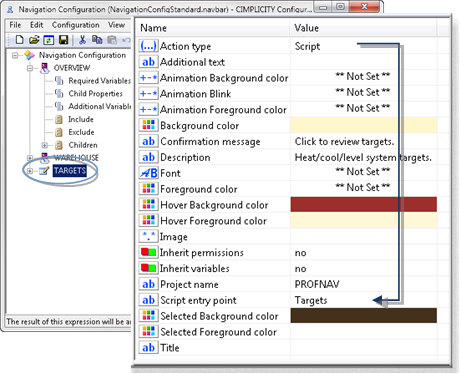Click the Animation Foreground color icon

click(x=148, y=109)
